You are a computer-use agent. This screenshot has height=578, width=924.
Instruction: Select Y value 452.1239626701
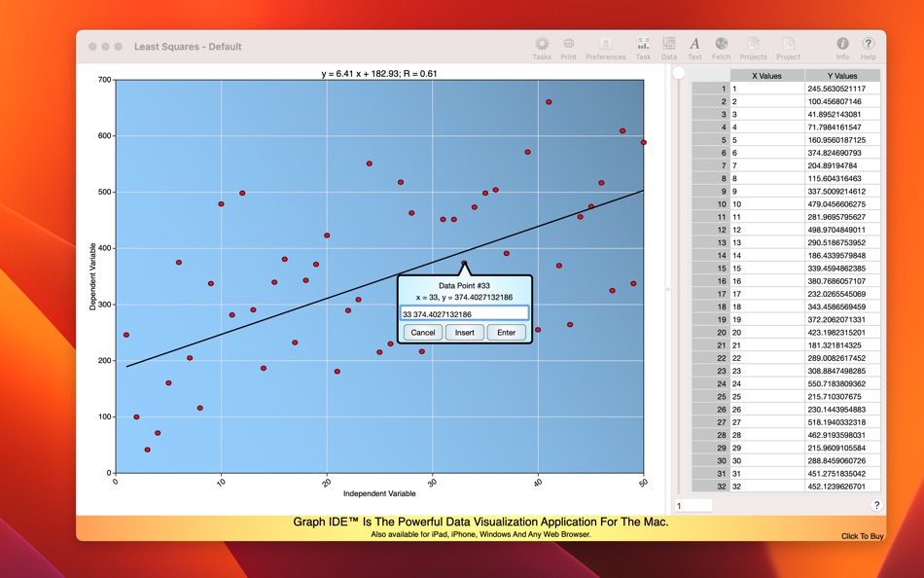(842, 487)
